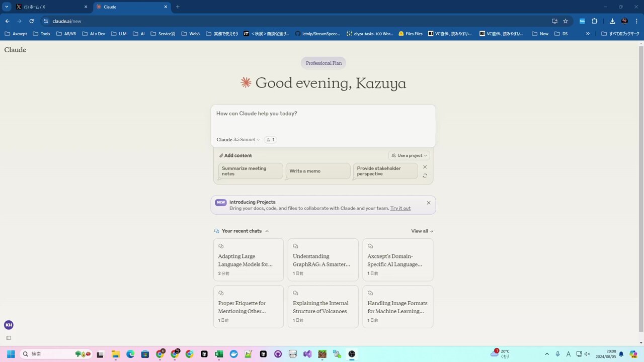Click the Claude logo at top left
This screenshot has height=362, width=644.
coord(15,50)
